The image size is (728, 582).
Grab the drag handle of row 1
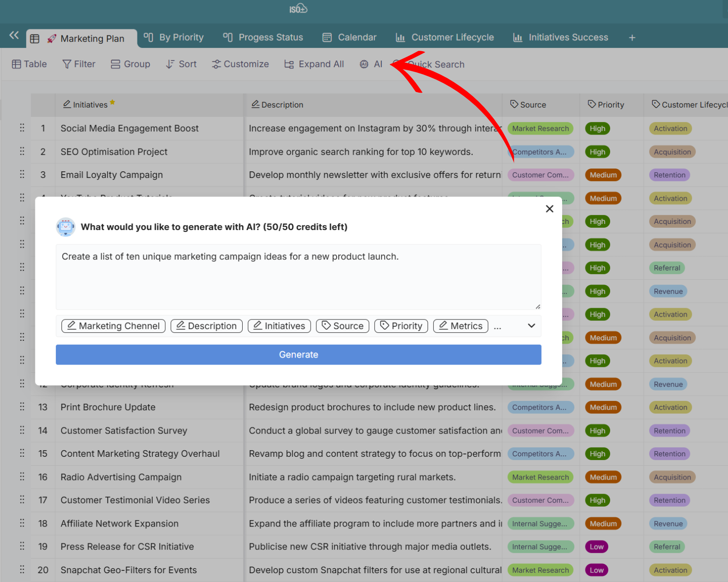pyautogui.click(x=22, y=128)
